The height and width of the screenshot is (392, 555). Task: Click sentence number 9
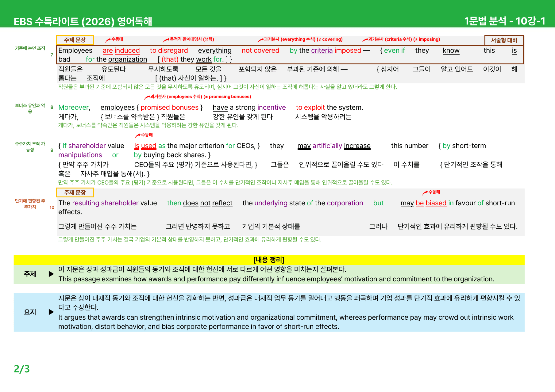pos(52,150)
